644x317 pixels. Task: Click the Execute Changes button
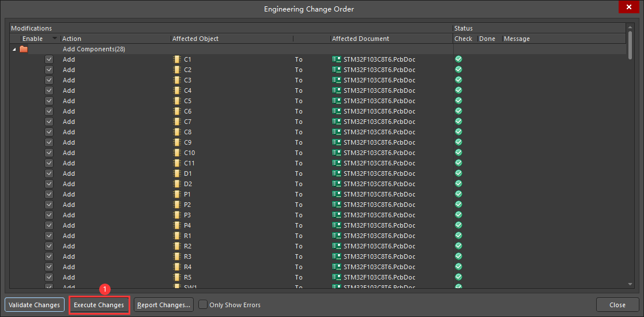(99, 305)
